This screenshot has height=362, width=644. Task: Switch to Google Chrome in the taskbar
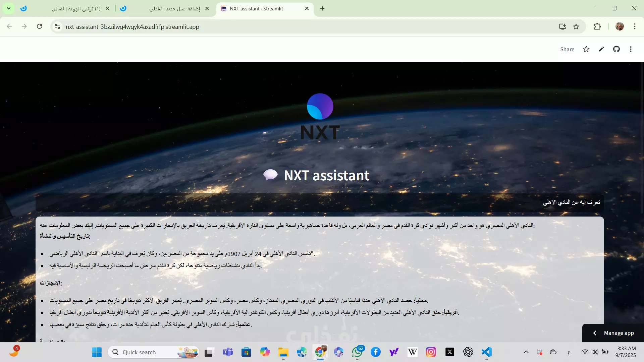click(320, 352)
